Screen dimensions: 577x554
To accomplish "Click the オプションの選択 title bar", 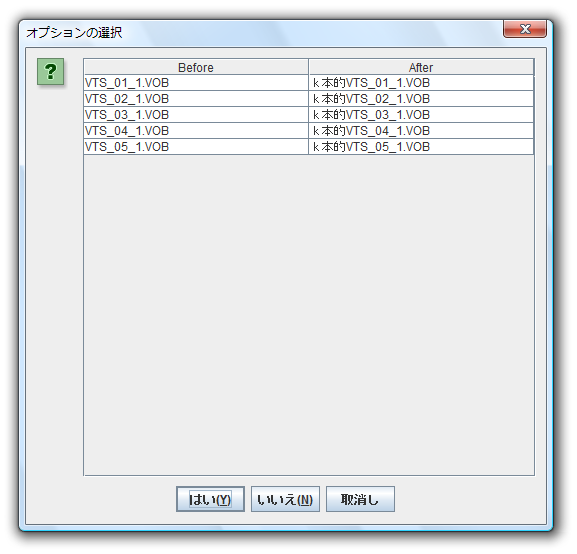I will (258, 32).
